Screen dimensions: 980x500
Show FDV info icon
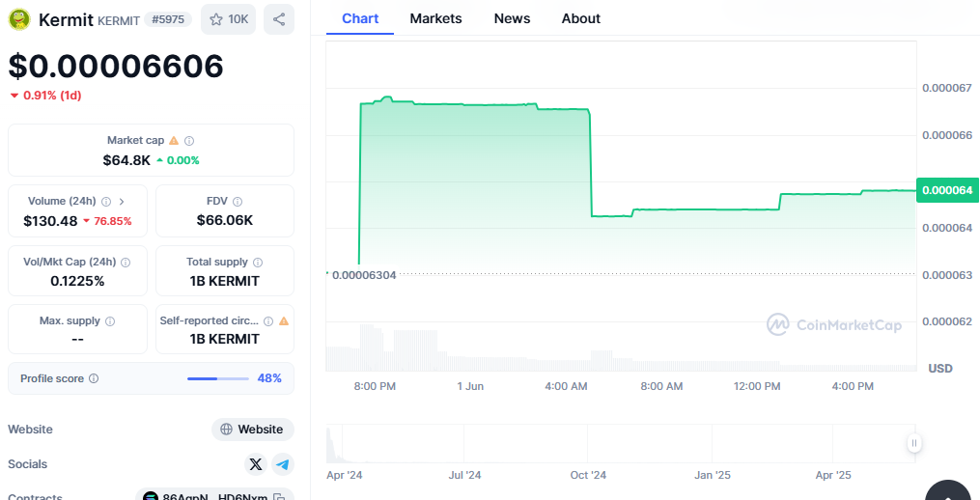click(x=238, y=201)
